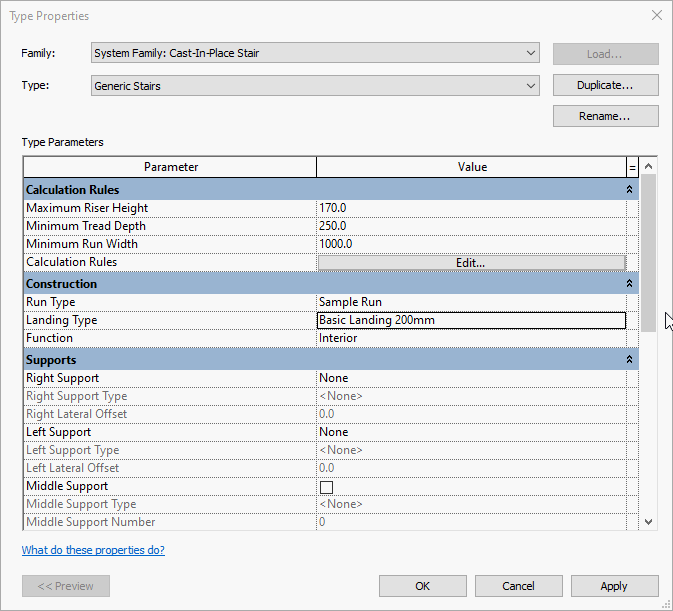Click the Duplicate... button
673x611 pixels.
click(605, 85)
